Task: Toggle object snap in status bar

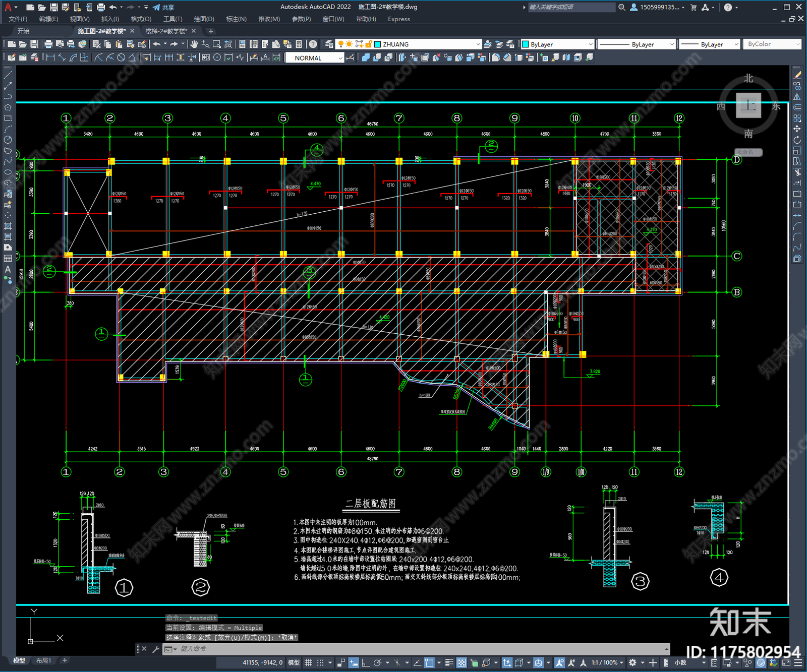Action: click(x=429, y=662)
